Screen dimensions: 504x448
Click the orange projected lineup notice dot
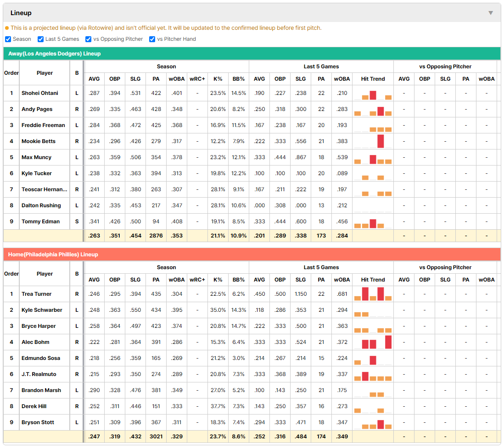(x=7, y=28)
